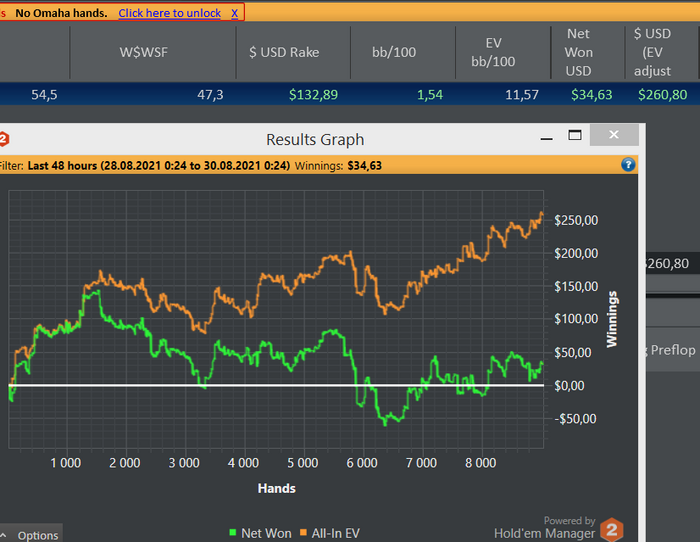Expand the Options panel
This screenshot has width=700, height=542.
(31, 535)
